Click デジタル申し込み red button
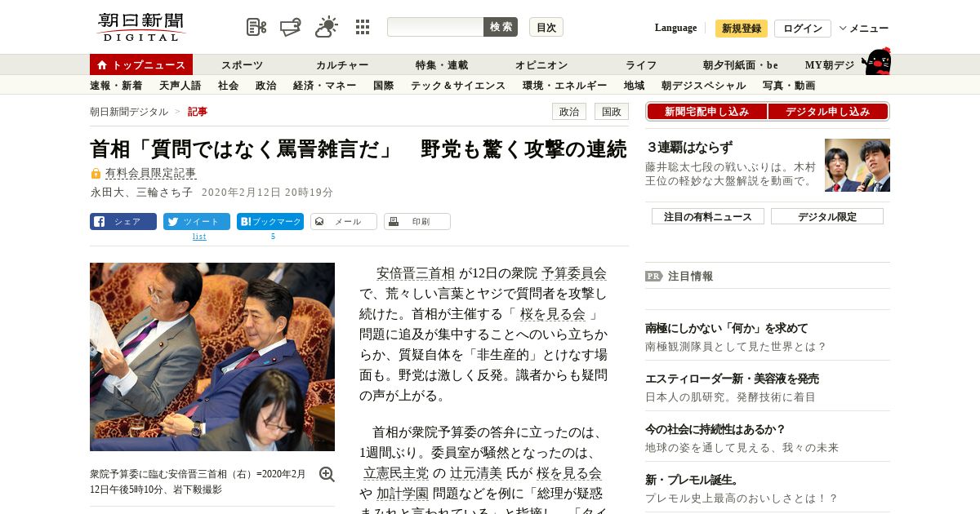 827,112
